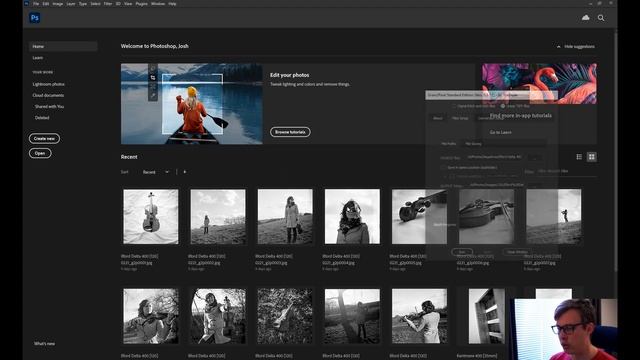Click the Recent section heading
Image resolution: width=640 pixels, height=360 pixels.
(129, 157)
